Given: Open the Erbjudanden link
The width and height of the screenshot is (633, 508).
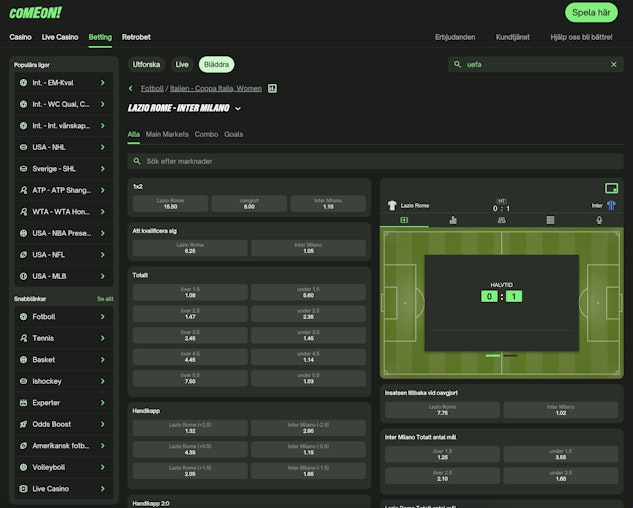Looking at the screenshot, I should [455, 37].
